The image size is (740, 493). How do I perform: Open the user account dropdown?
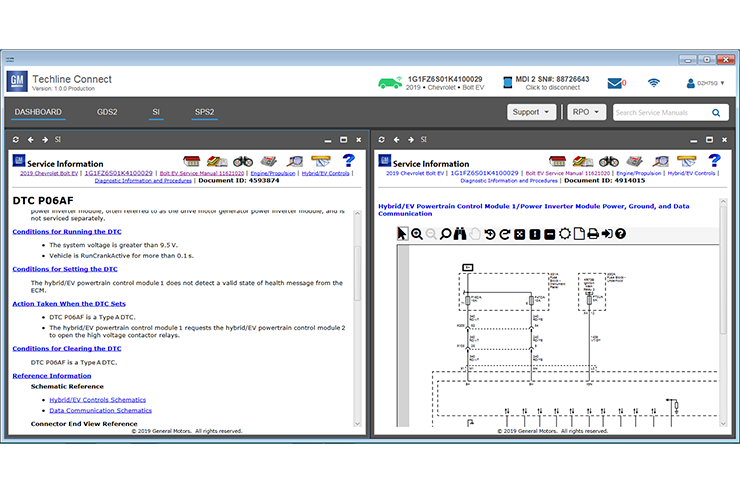click(x=705, y=83)
